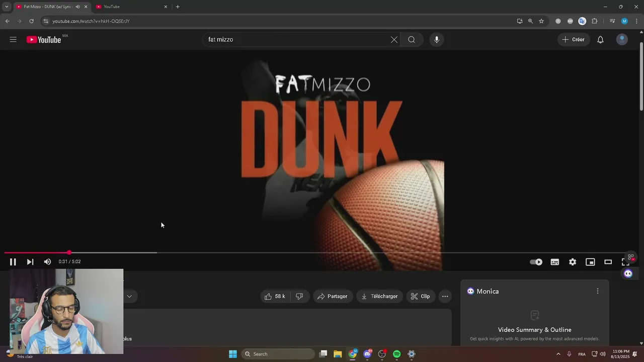Go to the YouTube home logo
644x362 pixels.
point(44,40)
